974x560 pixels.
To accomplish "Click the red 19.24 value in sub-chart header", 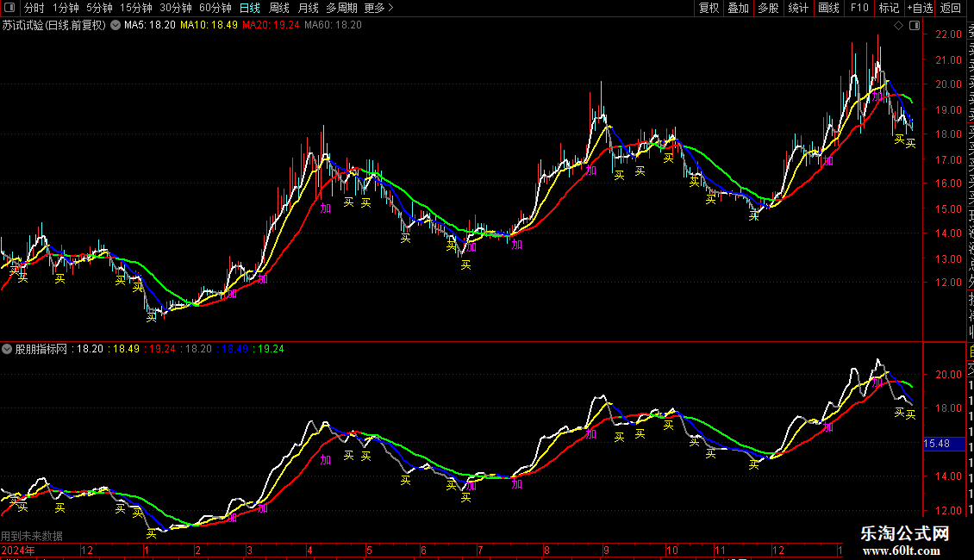I will click(162, 349).
